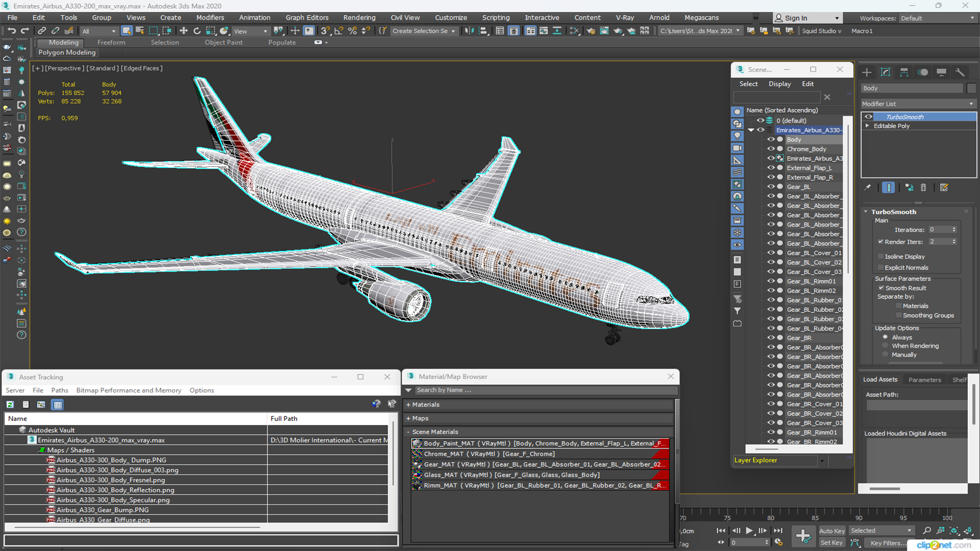Viewport: 980px width, 551px height.
Task: Expand Materials group in Material Browser
Action: [x=409, y=405]
